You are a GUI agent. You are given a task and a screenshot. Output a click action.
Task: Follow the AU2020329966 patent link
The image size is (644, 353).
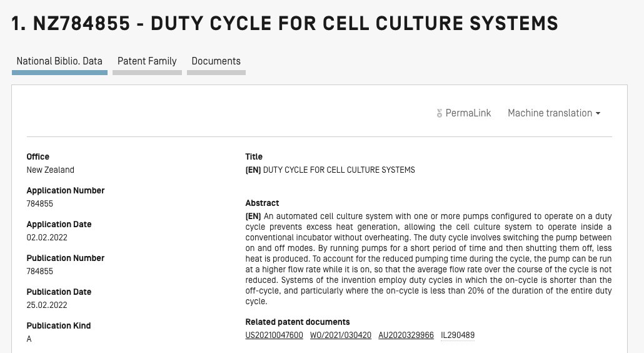(406, 335)
